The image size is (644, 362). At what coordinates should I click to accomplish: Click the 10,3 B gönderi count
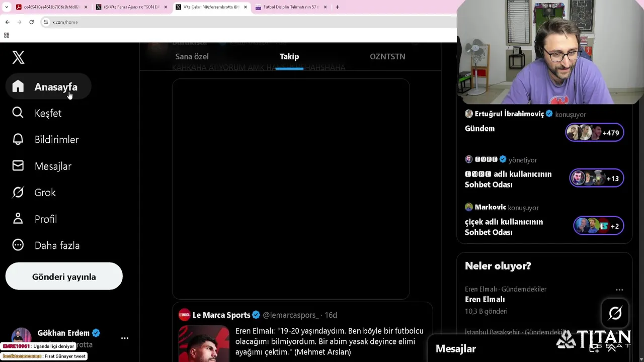tap(486, 311)
